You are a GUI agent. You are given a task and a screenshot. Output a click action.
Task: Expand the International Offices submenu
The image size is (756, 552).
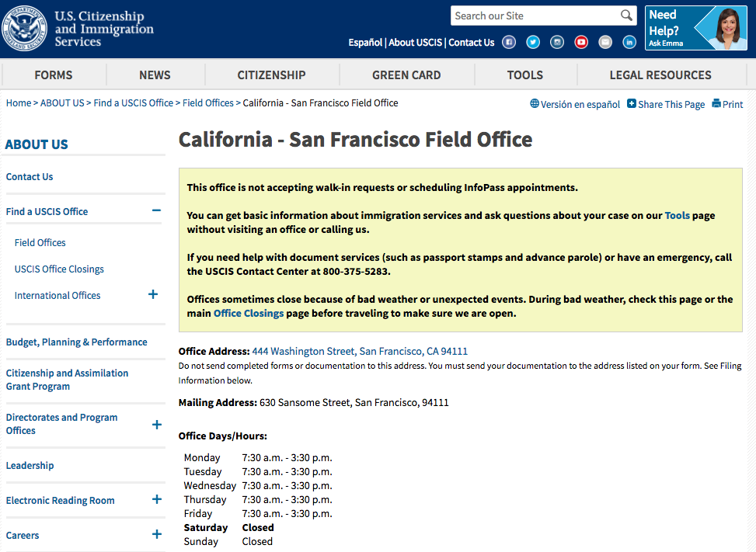click(x=153, y=295)
